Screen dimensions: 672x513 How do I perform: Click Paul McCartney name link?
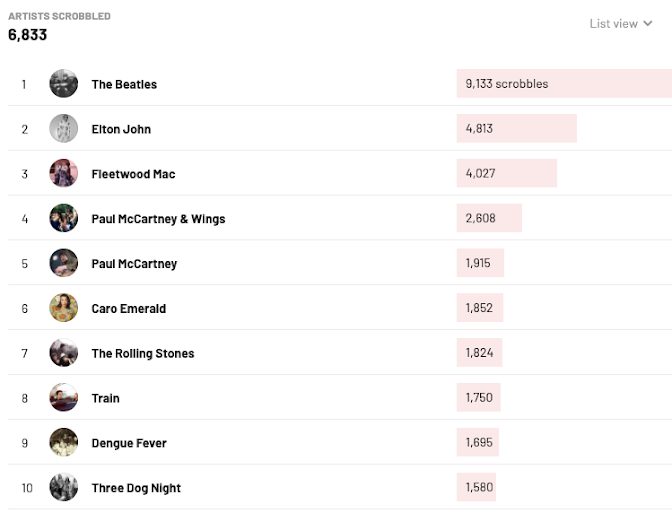134,264
